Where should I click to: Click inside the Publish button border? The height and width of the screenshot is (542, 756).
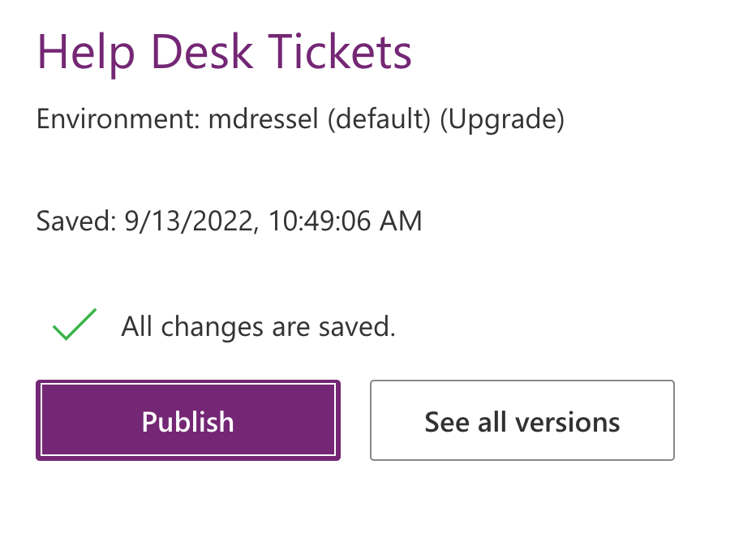[x=187, y=420]
